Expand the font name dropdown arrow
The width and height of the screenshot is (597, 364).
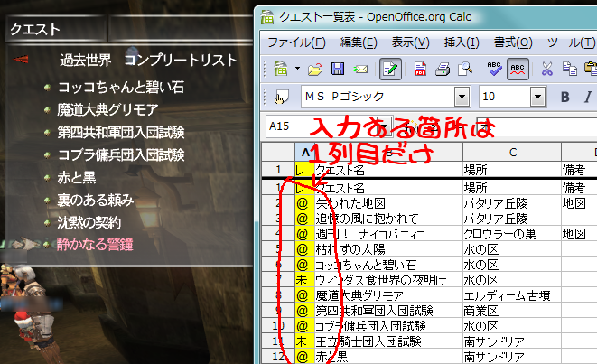(462, 97)
